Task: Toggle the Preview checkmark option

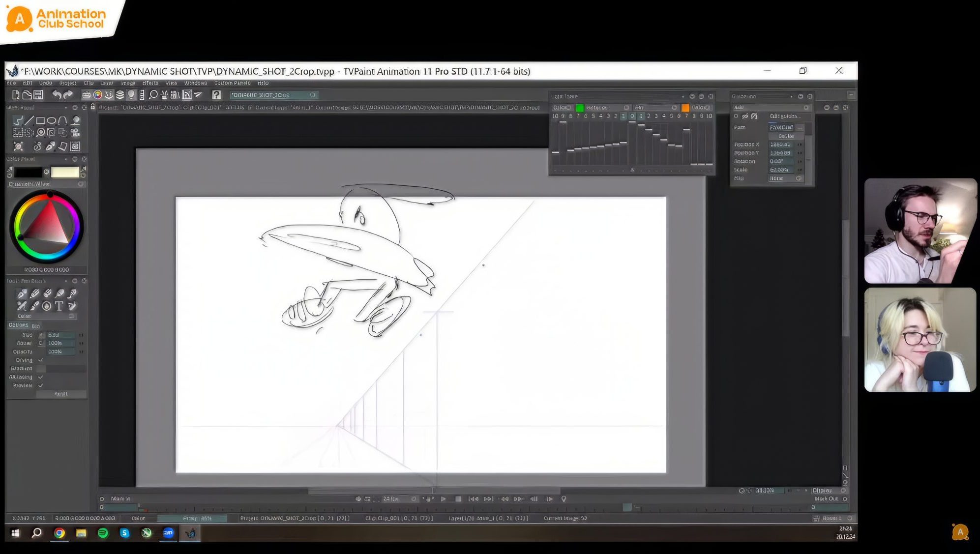Action: point(41,385)
